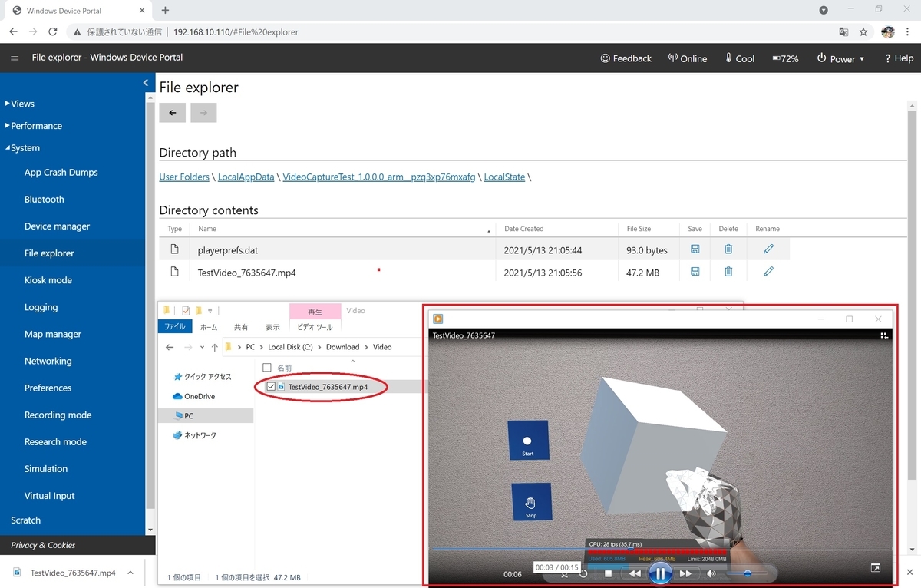Click the 72% battery indicator
Image resolution: width=921 pixels, height=588 pixels.
pos(785,58)
